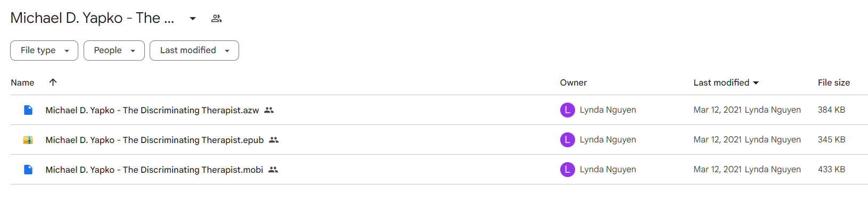Open the Last modified filter chip
This screenshot has width=868, height=210.
(x=194, y=51)
